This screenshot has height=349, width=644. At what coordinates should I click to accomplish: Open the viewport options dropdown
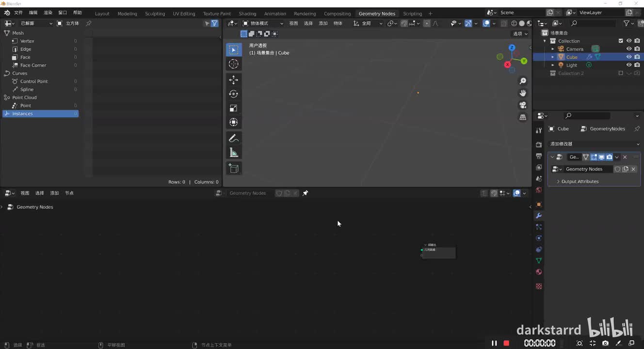pos(520,34)
